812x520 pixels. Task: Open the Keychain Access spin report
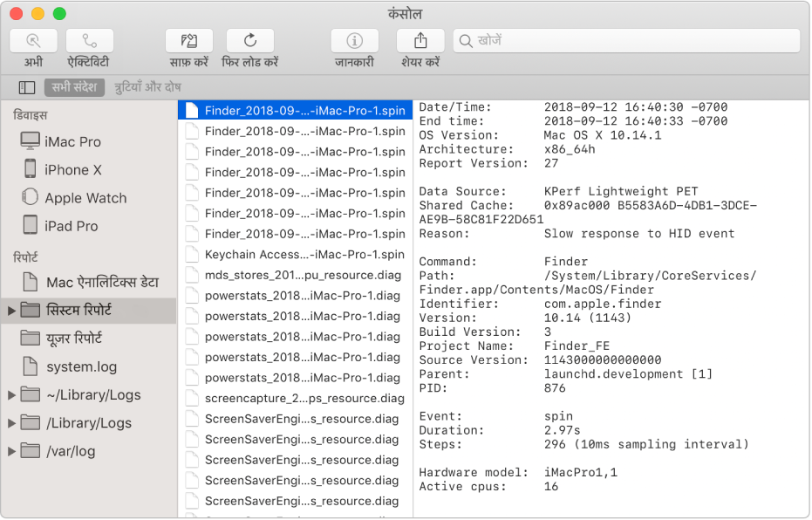tap(295, 254)
